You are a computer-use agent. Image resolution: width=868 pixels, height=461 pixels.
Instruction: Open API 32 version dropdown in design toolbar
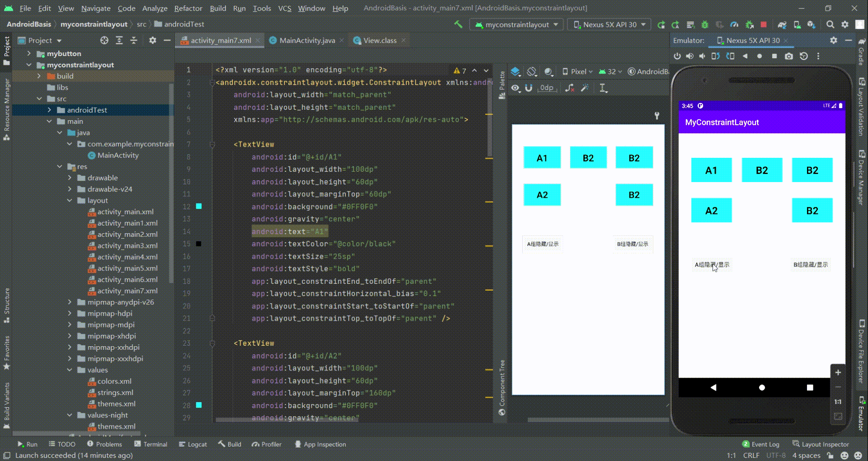(610, 71)
